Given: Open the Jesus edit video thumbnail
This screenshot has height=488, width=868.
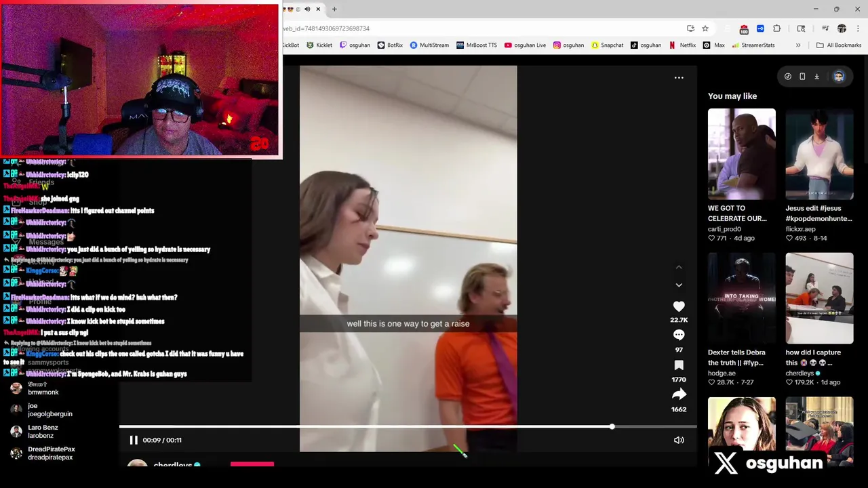Looking at the screenshot, I should pyautogui.click(x=819, y=154).
